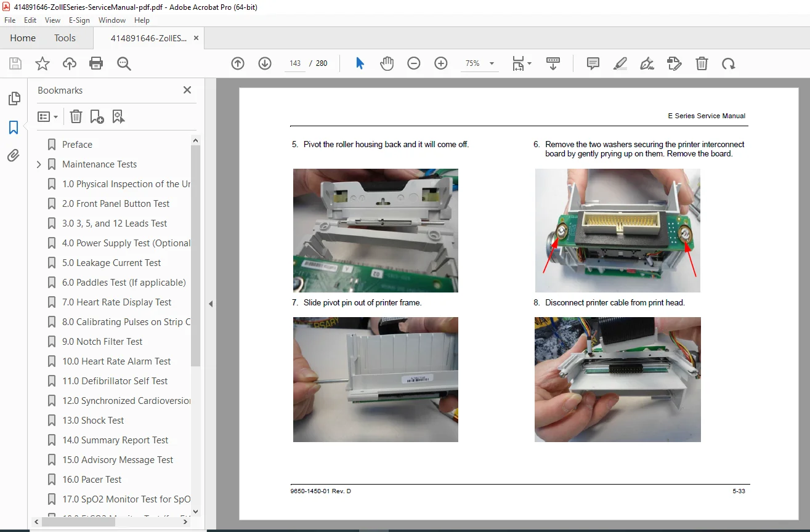Open bookmark options dropdown menu
This screenshot has width=810, height=532.
pyautogui.click(x=48, y=116)
